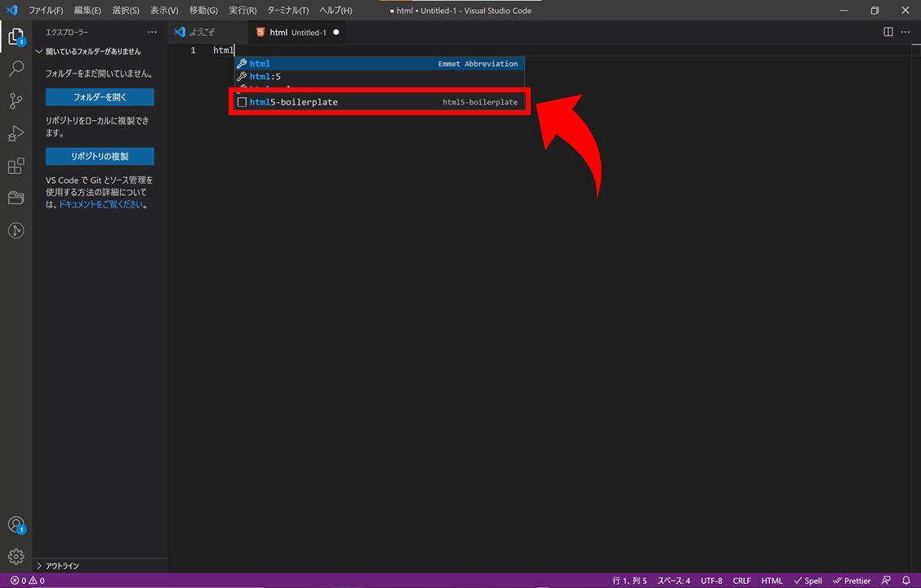921x588 pixels.
Task: Open the ヘルプ(H) menu
Action: [x=336, y=11]
